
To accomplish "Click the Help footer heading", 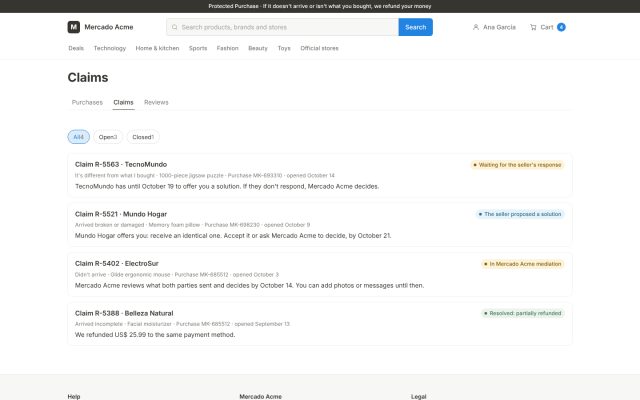I will pyautogui.click(x=74, y=396).
